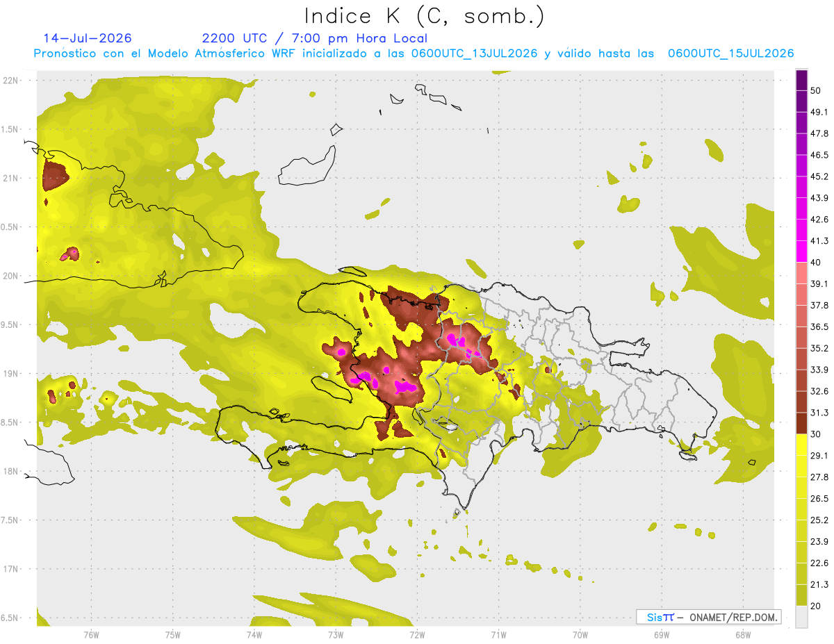
Task: Click the '18N' latitude label
Action: 12,472
